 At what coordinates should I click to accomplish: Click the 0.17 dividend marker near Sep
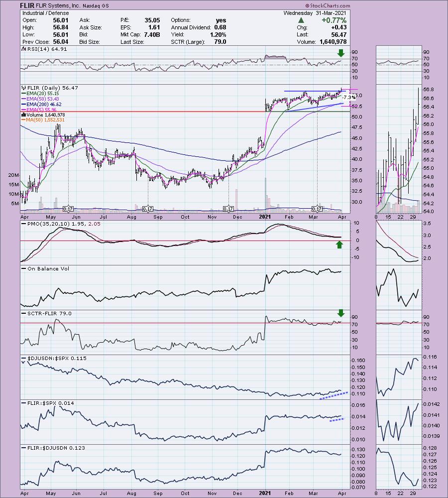(148, 209)
